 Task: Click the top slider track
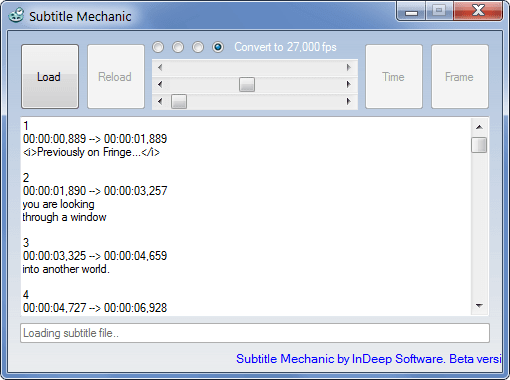pos(255,68)
